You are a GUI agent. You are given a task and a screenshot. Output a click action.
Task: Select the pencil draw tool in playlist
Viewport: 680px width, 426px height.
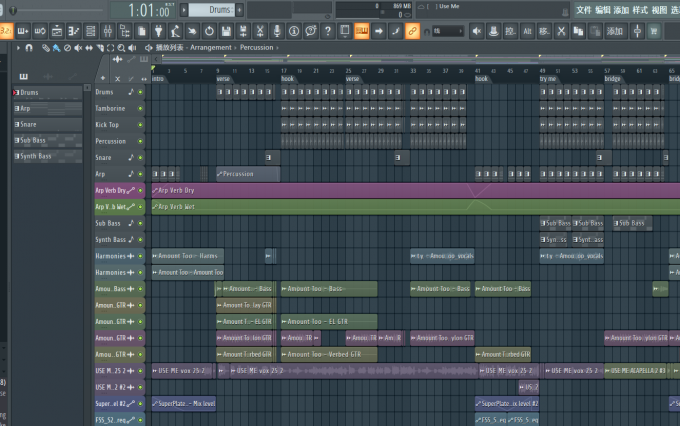click(x=46, y=48)
